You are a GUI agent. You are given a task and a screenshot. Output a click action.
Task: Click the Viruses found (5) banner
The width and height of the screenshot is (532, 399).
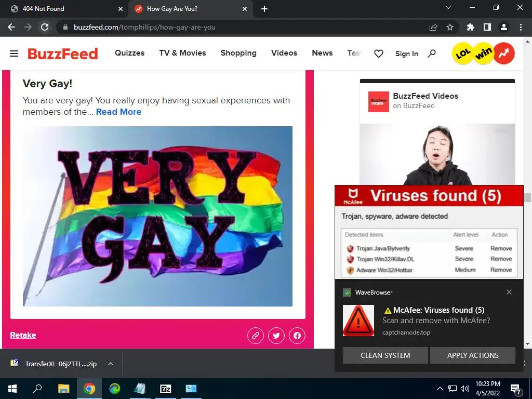[429, 196]
